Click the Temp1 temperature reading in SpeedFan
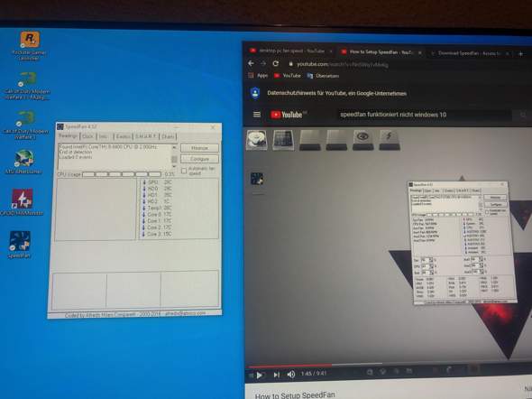 tap(158, 209)
